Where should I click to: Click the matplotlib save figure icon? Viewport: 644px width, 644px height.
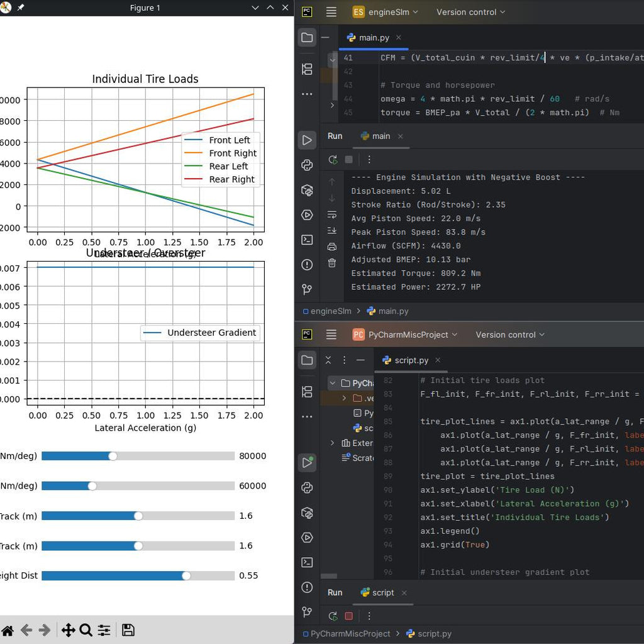[128, 630]
